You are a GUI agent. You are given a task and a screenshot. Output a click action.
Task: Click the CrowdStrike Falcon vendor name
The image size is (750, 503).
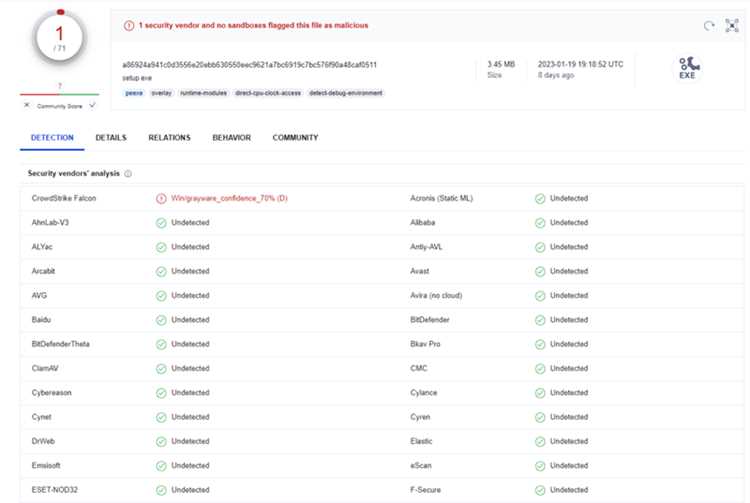[64, 198]
